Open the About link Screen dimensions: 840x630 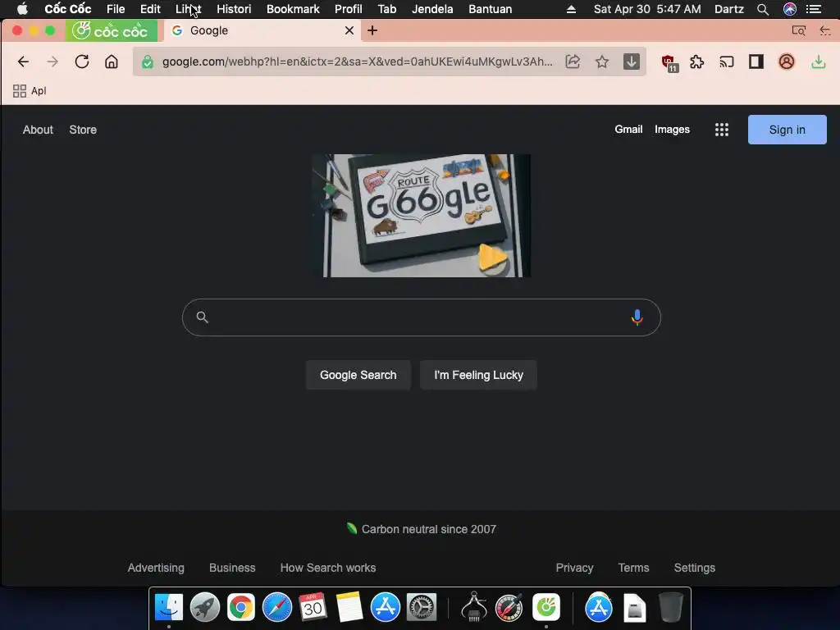pos(38,130)
